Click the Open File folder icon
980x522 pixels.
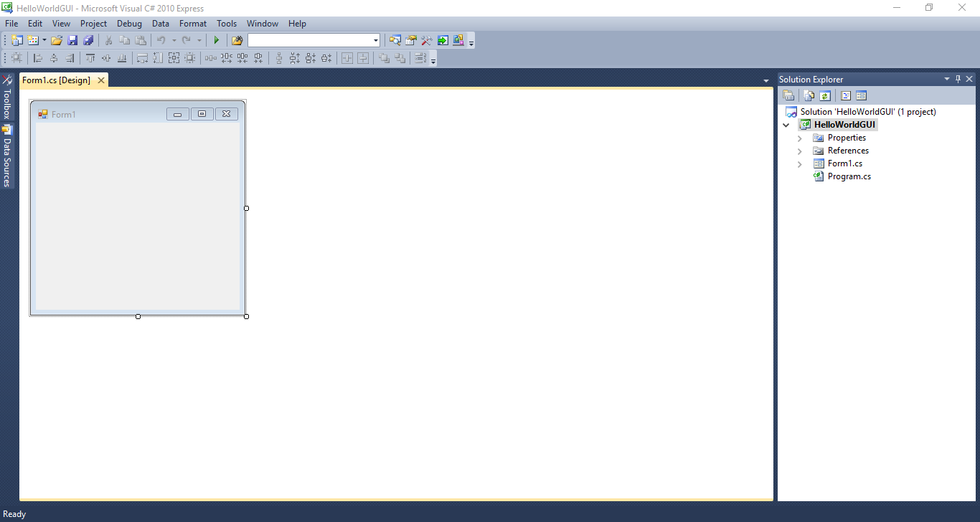[56, 40]
